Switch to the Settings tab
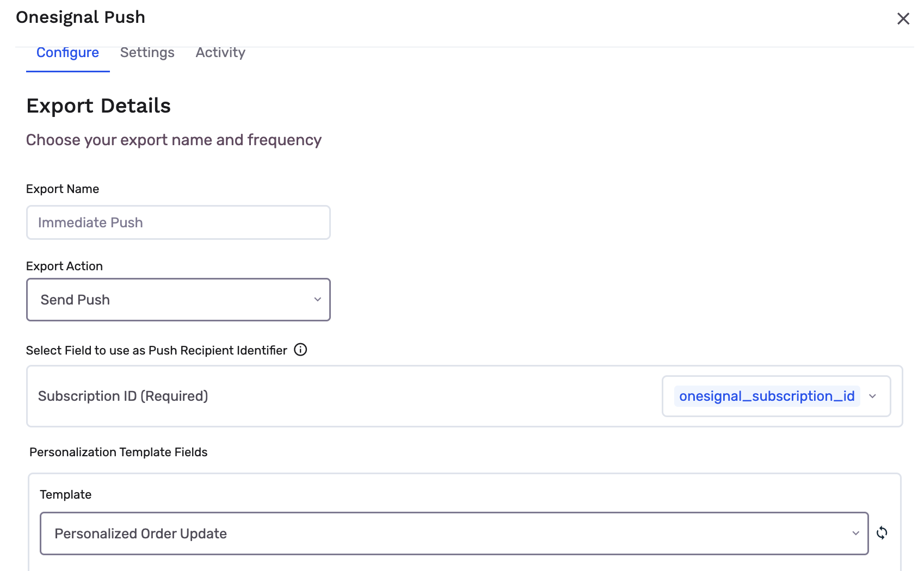Image resolution: width=924 pixels, height=571 pixels. pos(147,52)
